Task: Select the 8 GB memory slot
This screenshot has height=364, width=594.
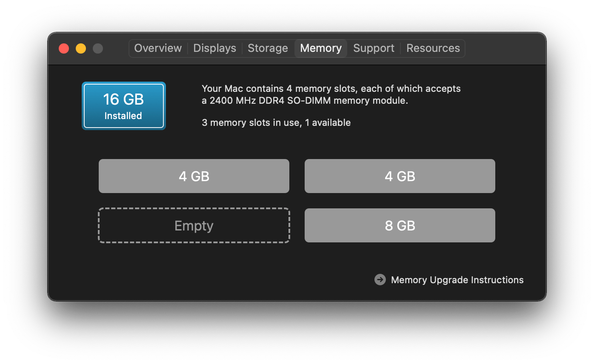Action: point(400,225)
